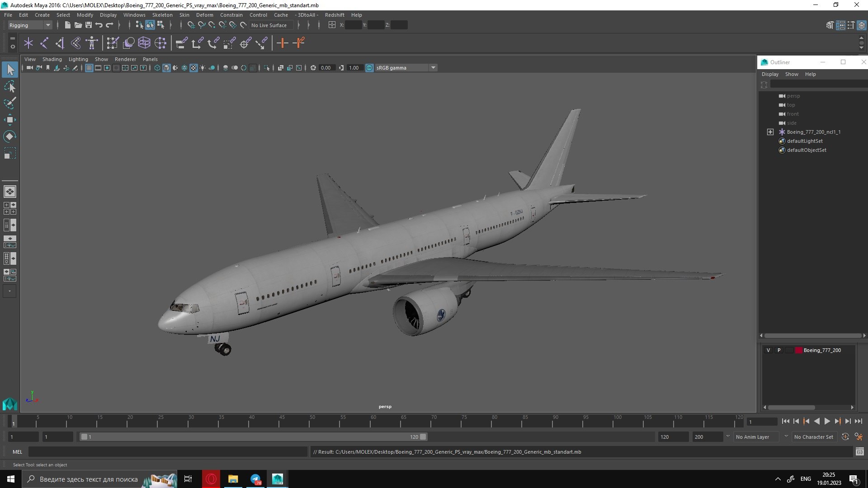The height and width of the screenshot is (488, 868).
Task: Open the Deform menu
Action: tap(204, 15)
